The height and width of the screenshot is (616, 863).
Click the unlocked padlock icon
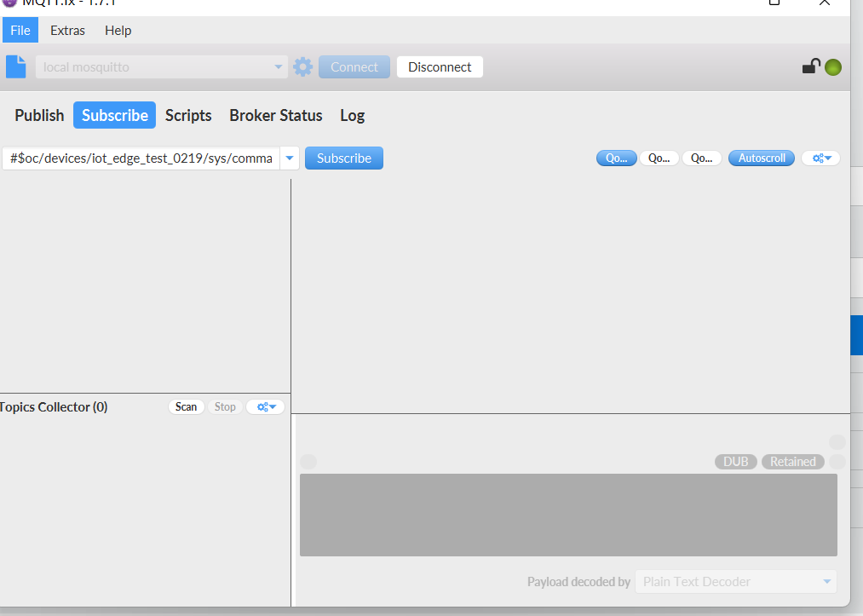pos(811,66)
